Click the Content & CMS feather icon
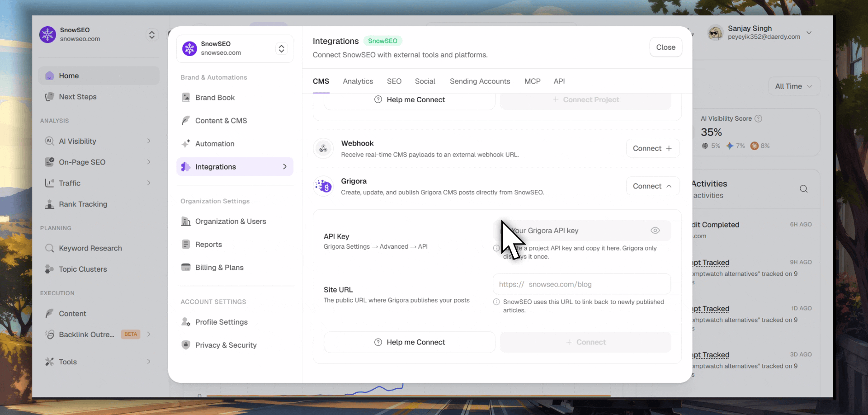 186,121
